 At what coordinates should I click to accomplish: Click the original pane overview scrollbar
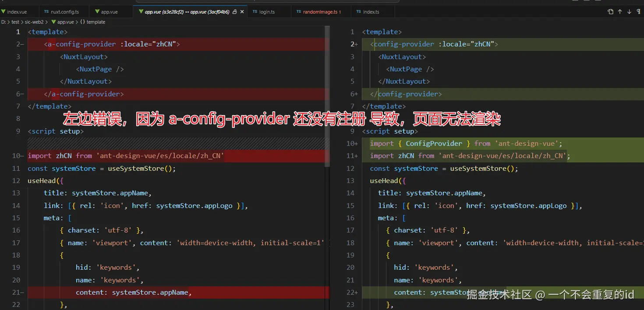pyautogui.click(x=327, y=96)
